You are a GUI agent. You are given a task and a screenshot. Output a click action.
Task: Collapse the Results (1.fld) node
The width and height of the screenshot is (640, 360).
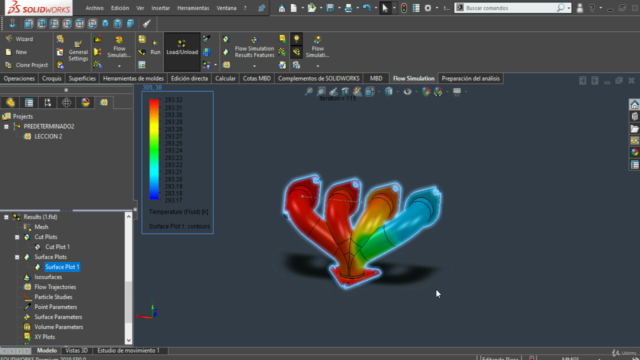click(x=6, y=217)
